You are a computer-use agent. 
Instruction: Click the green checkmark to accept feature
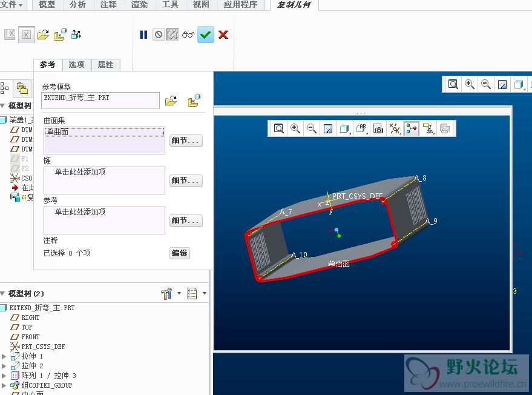pyautogui.click(x=206, y=35)
